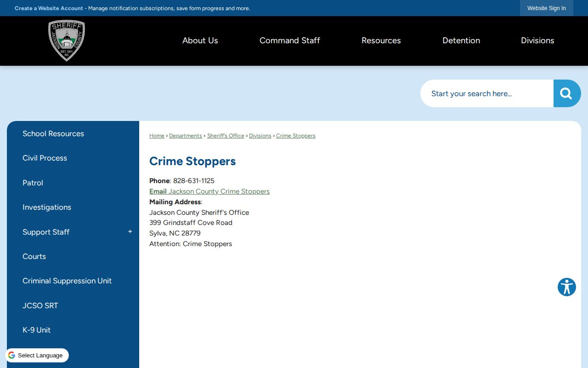588x368 pixels.
Task: Open K-9 Unit sidebar item
Action: point(73,330)
